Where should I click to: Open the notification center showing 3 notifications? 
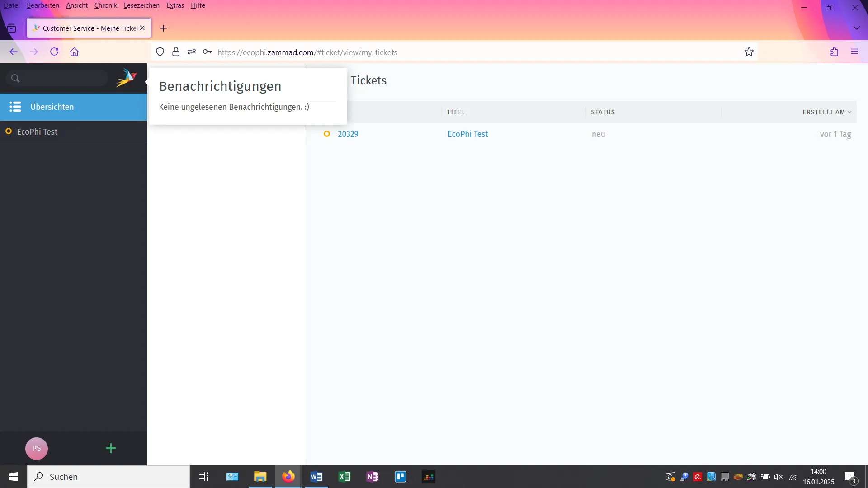[849, 477]
